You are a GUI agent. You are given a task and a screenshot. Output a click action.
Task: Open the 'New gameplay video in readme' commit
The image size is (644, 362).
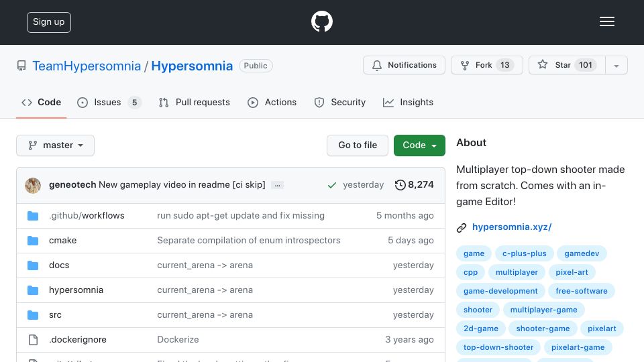click(x=182, y=185)
